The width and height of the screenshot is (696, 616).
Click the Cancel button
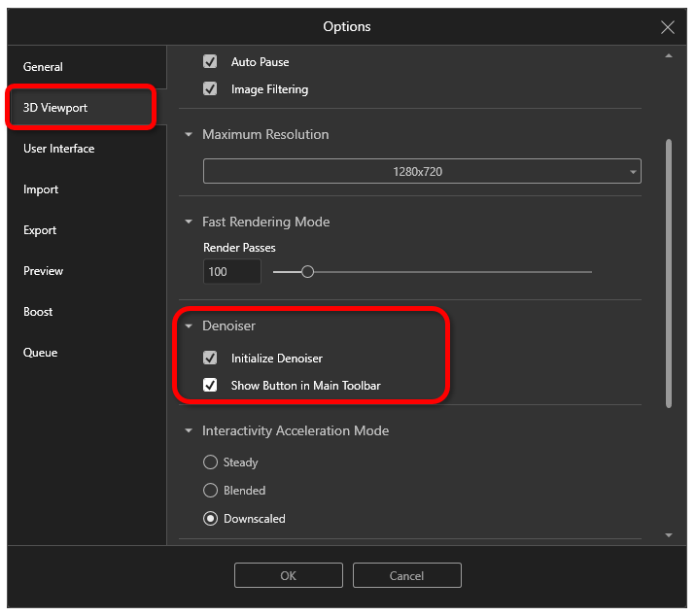[407, 575]
